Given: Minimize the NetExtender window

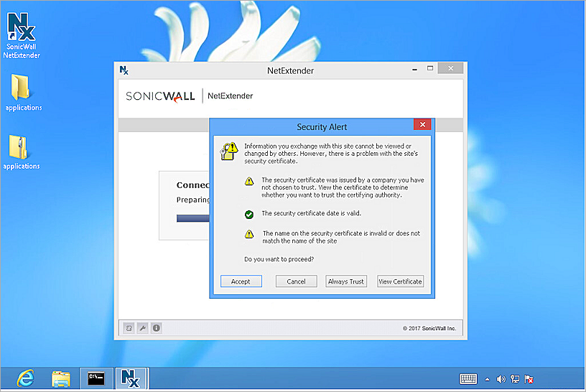Looking at the screenshot, I should click(x=414, y=69).
